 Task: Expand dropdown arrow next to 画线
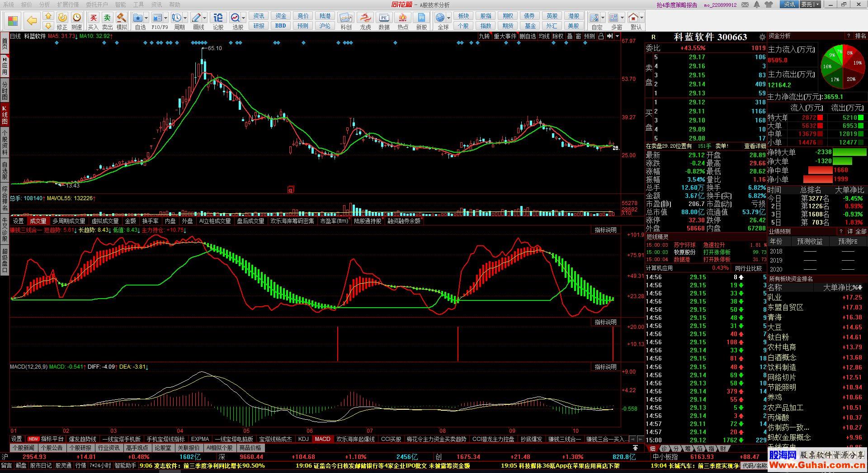pyautogui.click(x=205, y=18)
